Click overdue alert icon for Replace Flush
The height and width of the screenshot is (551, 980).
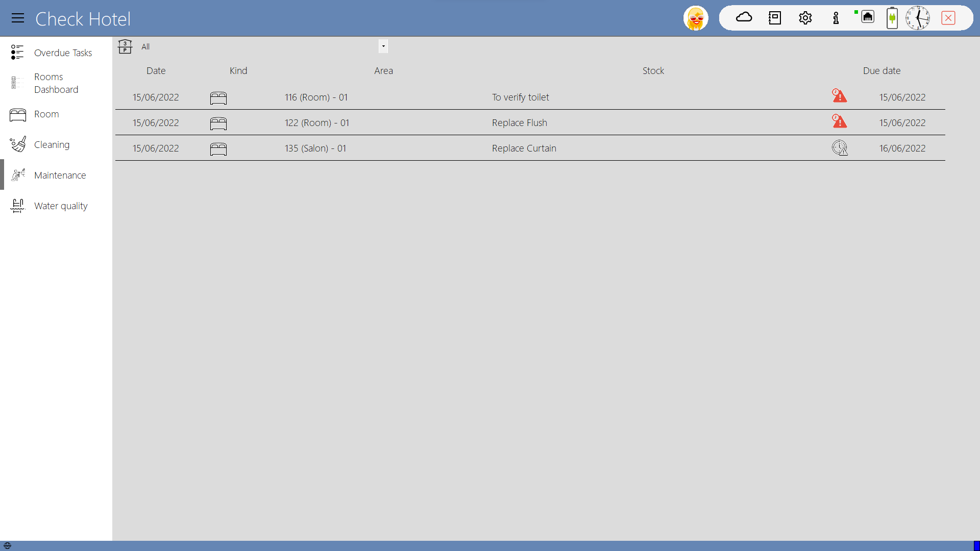[839, 121]
